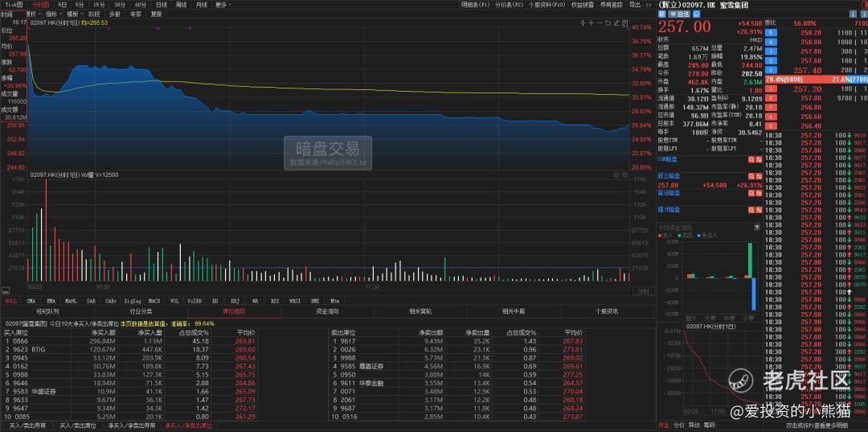The width and height of the screenshot is (868, 432).
Task: Click the search icon in 辉立暗盘 row
Action: [x=751, y=175]
